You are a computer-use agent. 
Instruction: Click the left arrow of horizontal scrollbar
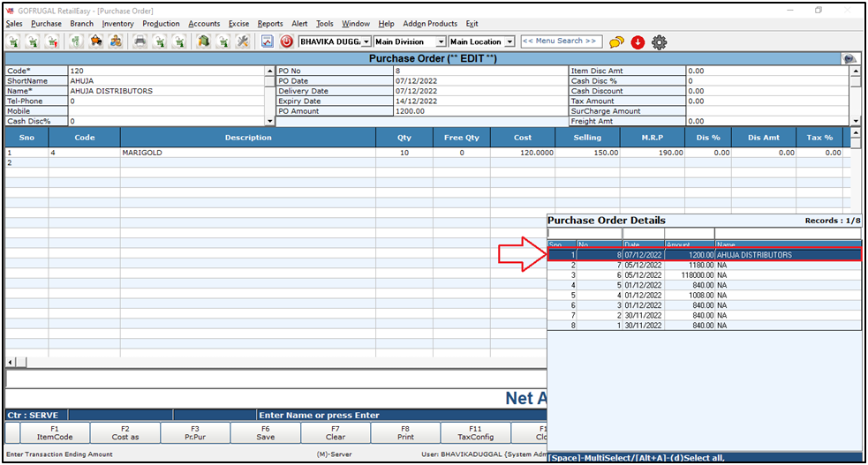pos(11,363)
